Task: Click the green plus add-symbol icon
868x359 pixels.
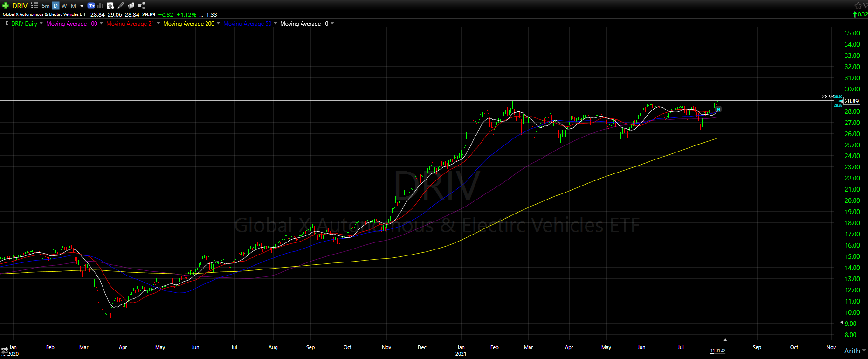Action: tap(6, 6)
